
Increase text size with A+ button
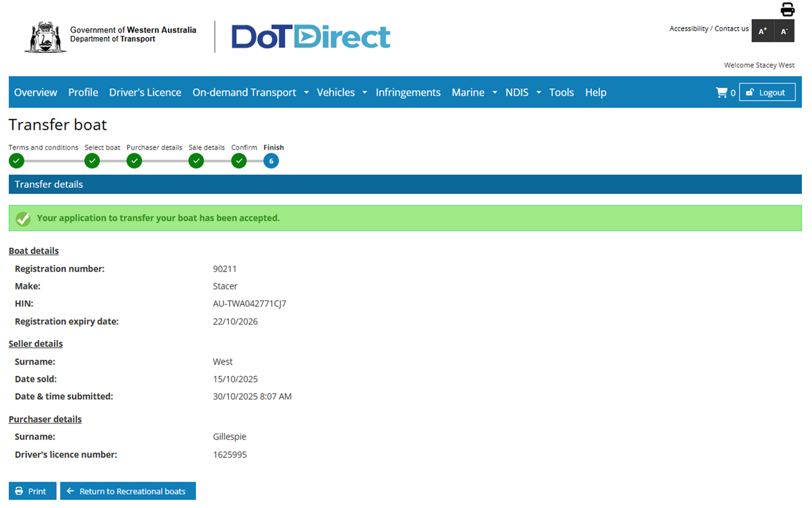762,31
